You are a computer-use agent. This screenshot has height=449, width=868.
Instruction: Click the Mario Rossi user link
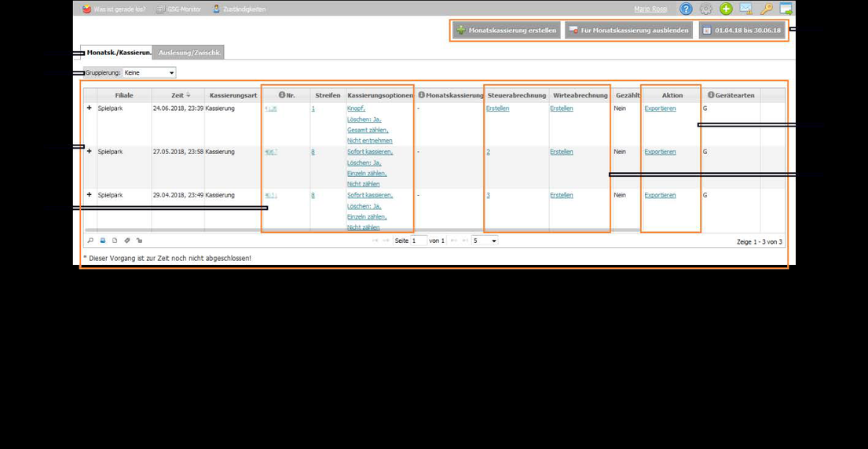(650, 9)
